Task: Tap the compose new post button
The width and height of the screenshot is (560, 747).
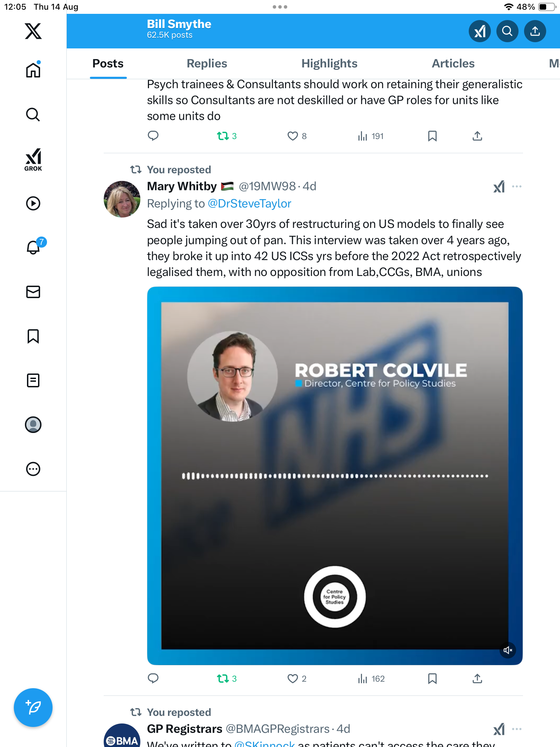Action: tap(33, 707)
